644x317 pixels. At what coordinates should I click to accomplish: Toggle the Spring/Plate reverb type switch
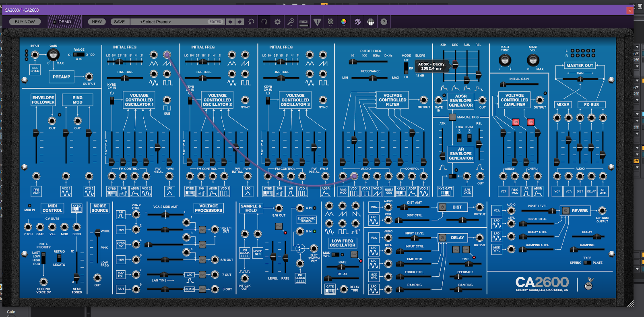(587, 263)
